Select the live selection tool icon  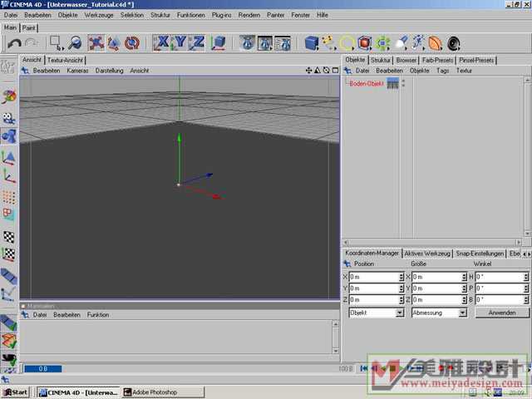57,43
